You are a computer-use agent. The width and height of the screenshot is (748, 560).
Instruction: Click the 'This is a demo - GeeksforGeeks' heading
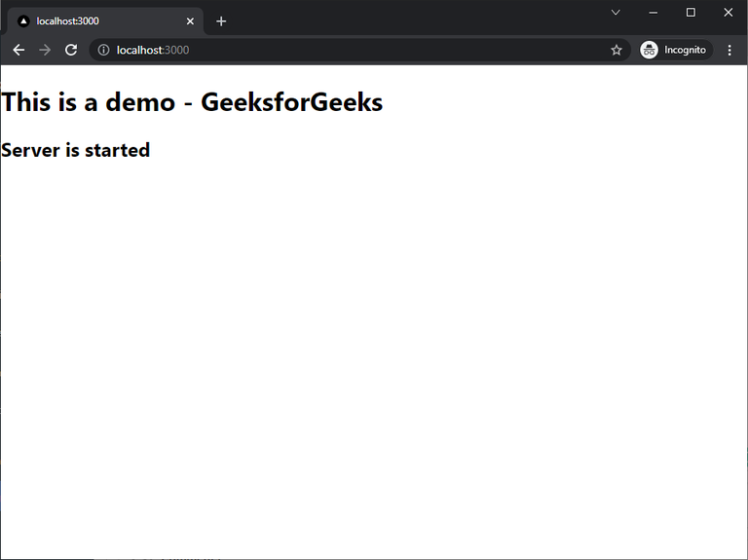pos(192,101)
